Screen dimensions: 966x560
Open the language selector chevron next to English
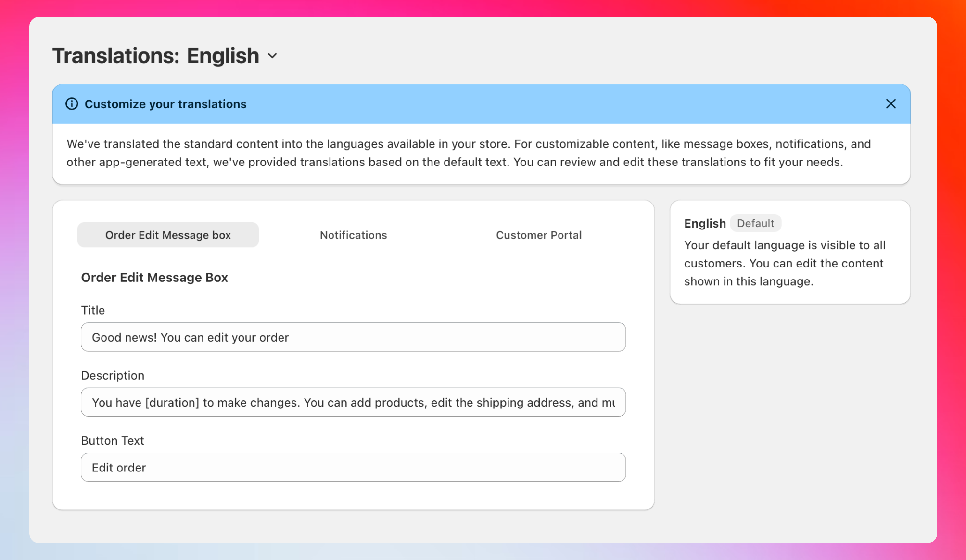(x=272, y=56)
